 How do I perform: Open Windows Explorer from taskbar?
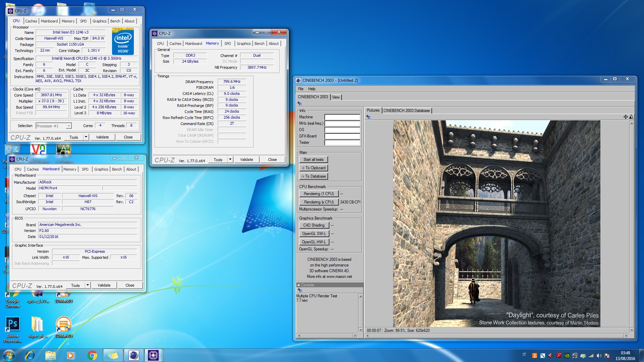click(50, 355)
